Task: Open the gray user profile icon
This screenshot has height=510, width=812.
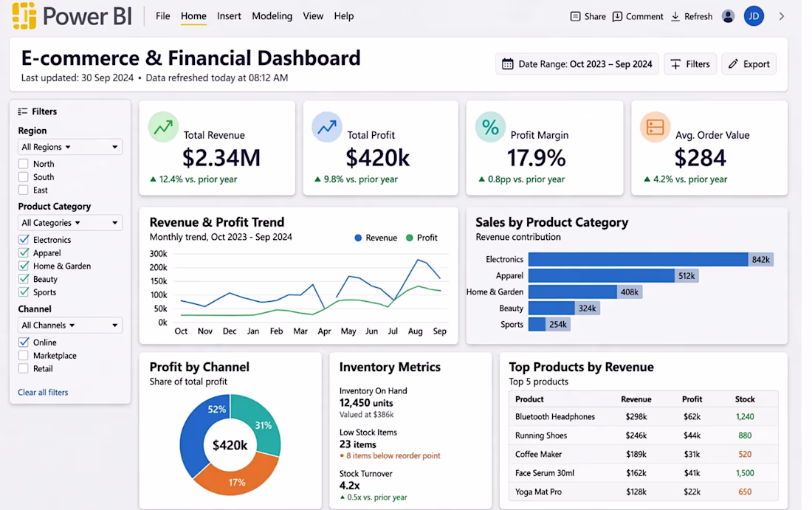Action: click(x=728, y=16)
